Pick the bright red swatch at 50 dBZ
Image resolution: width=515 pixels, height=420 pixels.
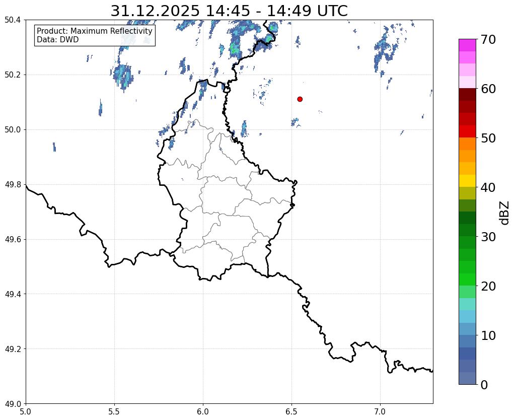467,132
